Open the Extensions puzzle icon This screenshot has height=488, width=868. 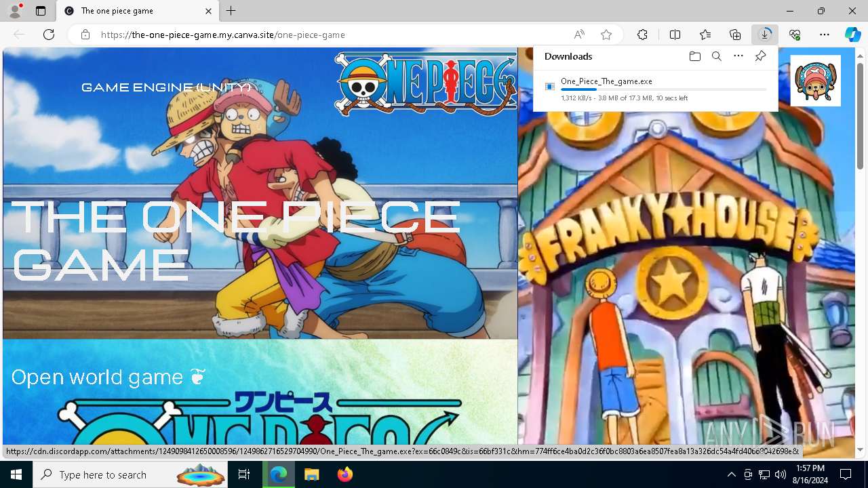click(642, 35)
